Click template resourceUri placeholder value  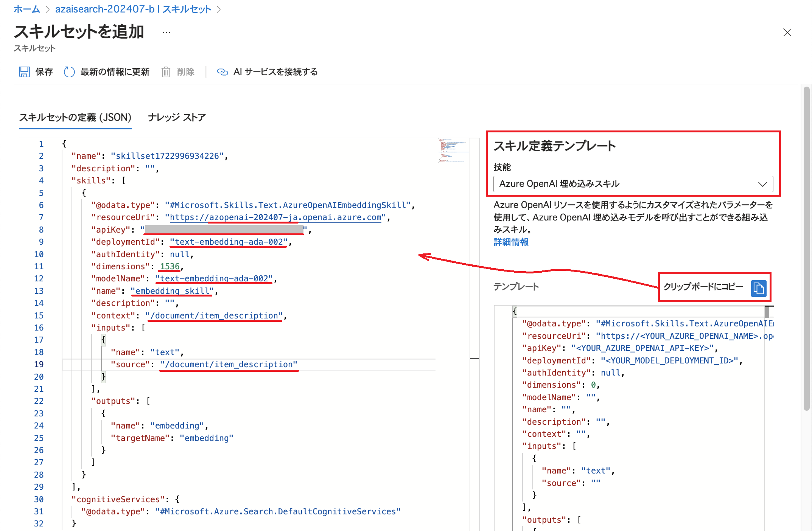tap(684, 336)
